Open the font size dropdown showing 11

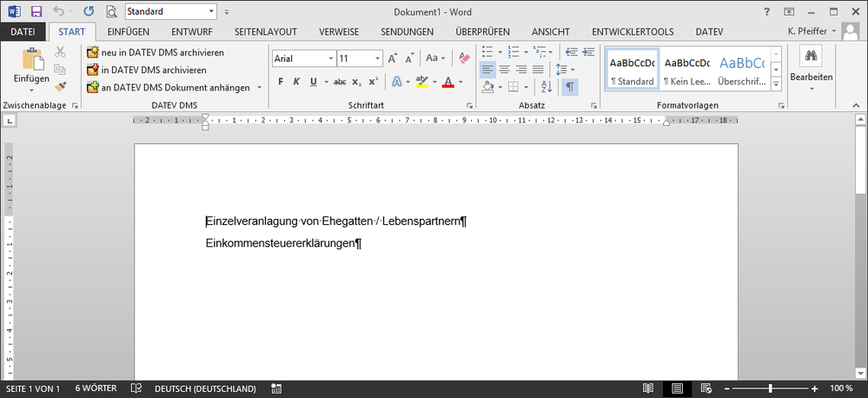point(377,58)
